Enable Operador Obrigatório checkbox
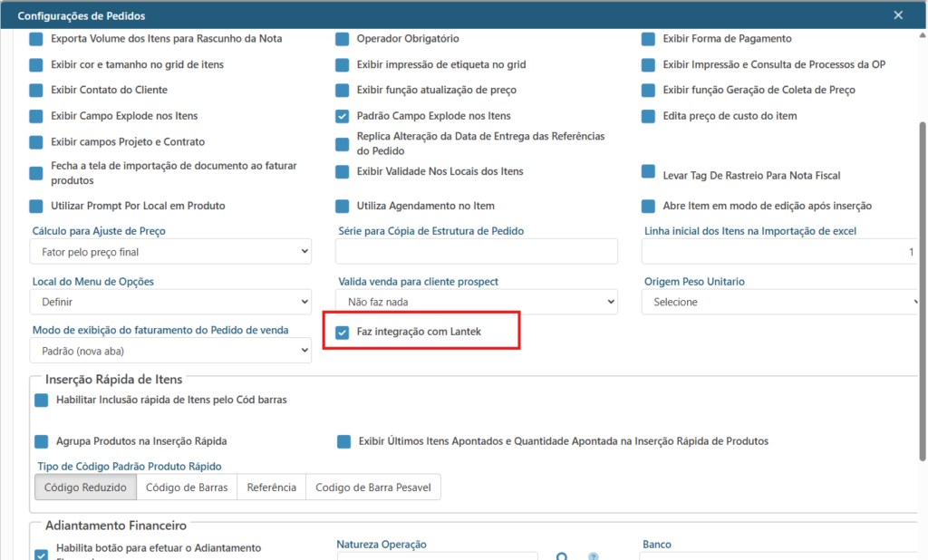928x560 pixels. pyautogui.click(x=343, y=39)
